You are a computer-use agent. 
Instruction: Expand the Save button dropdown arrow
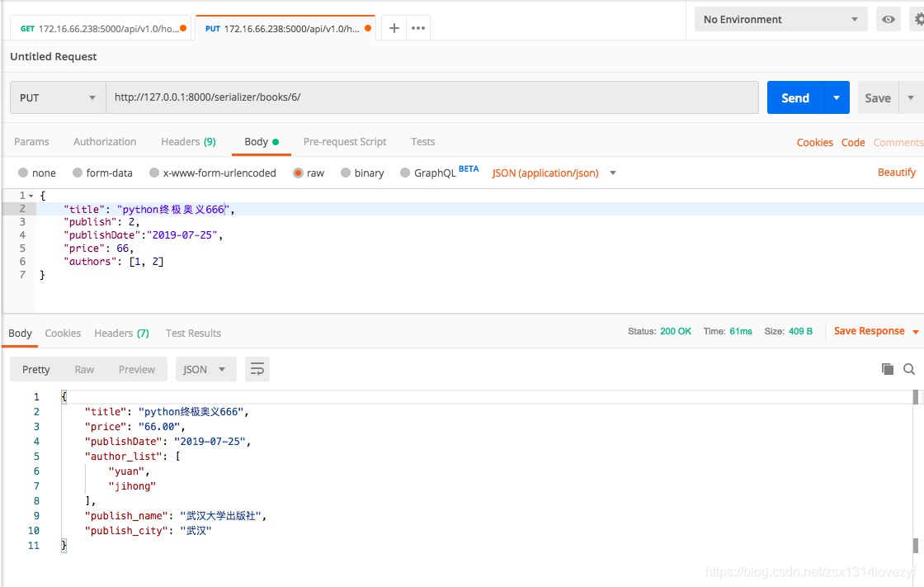[x=911, y=98]
